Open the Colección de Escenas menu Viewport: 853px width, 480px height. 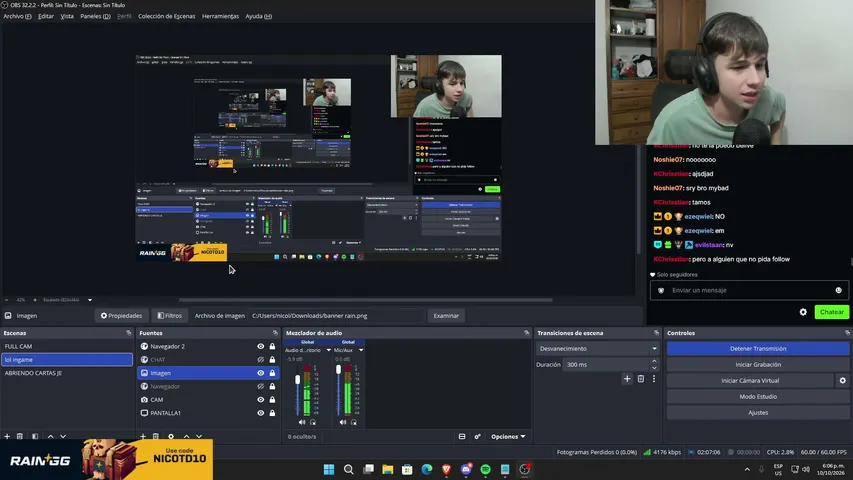coord(166,16)
